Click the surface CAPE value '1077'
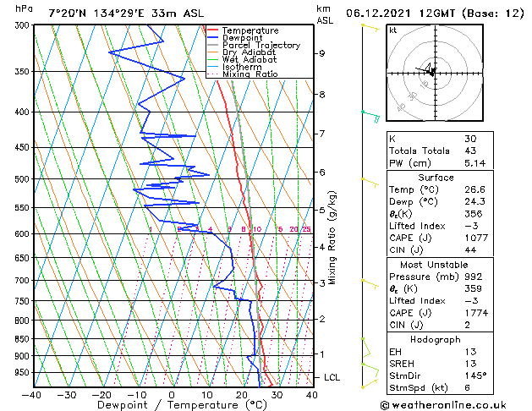532x411 pixels. point(476,238)
